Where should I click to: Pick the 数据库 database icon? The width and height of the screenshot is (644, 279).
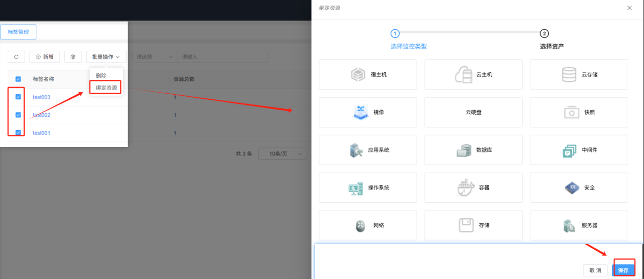[464, 151]
